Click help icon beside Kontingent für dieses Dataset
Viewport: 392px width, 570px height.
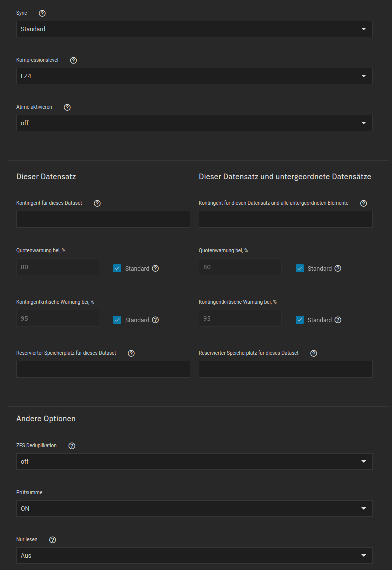tap(97, 203)
